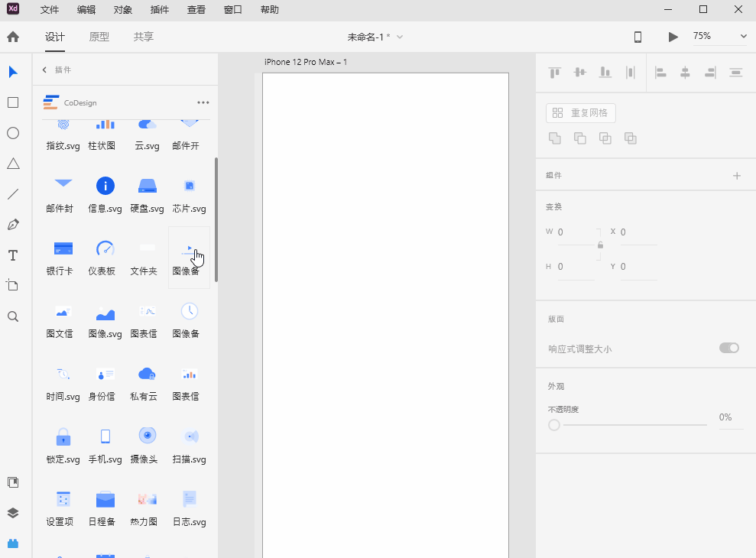
Task: Select the Line tool
Action: tap(13, 194)
